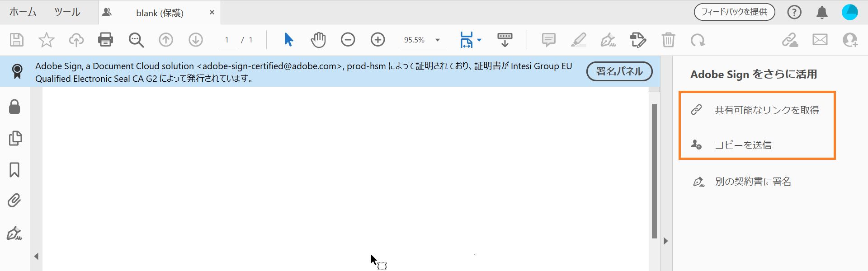Click the page number field

pyautogui.click(x=226, y=40)
